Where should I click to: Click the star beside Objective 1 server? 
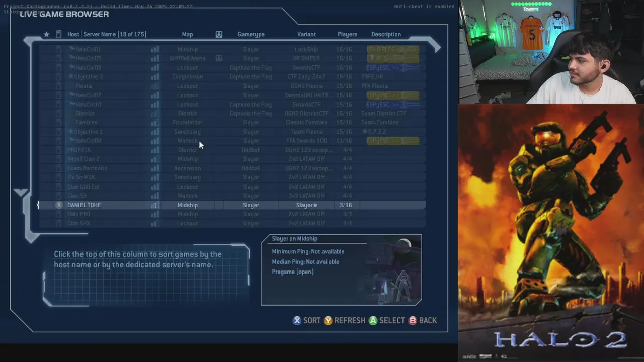point(70,132)
